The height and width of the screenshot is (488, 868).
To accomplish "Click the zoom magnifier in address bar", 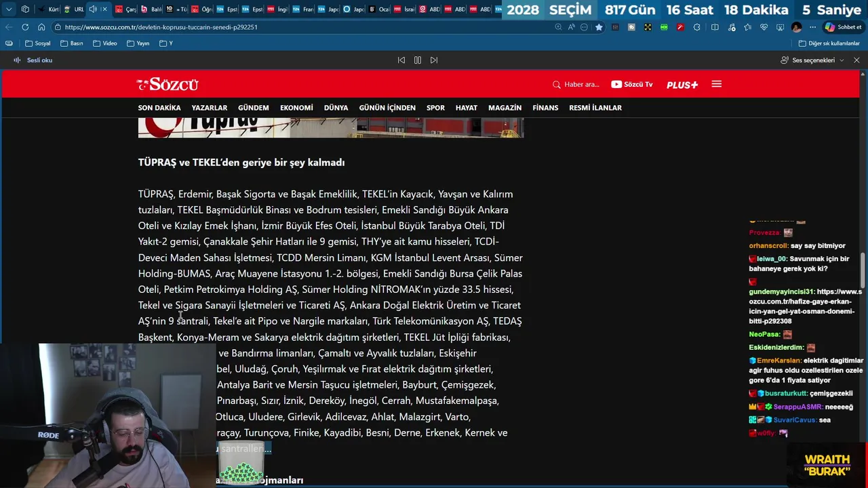I will click(558, 27).
